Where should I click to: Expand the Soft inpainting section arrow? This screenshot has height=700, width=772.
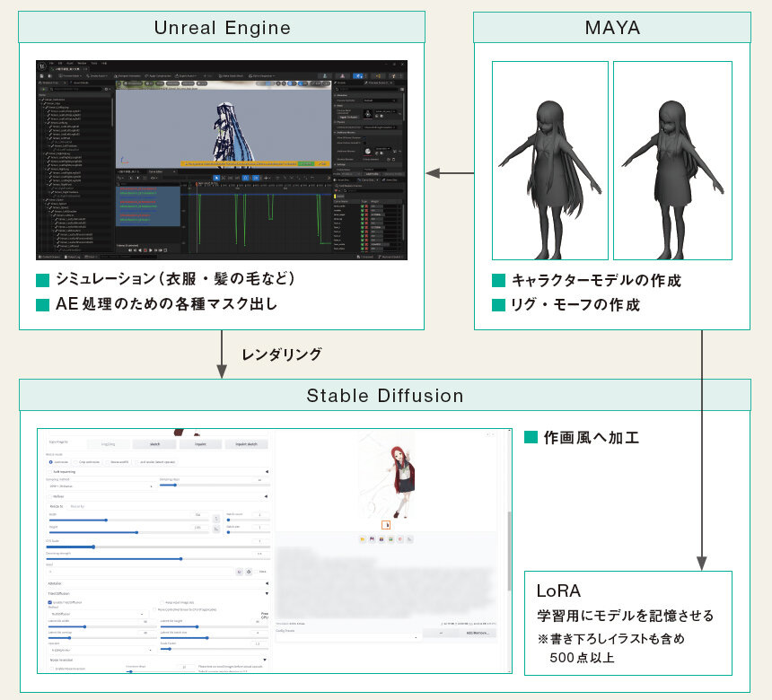[x=267, y=471]
